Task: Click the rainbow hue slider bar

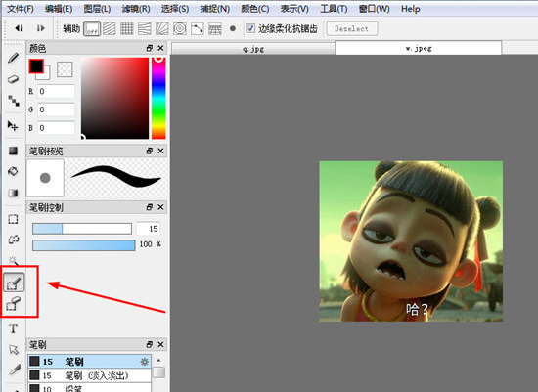Action: 158,98
